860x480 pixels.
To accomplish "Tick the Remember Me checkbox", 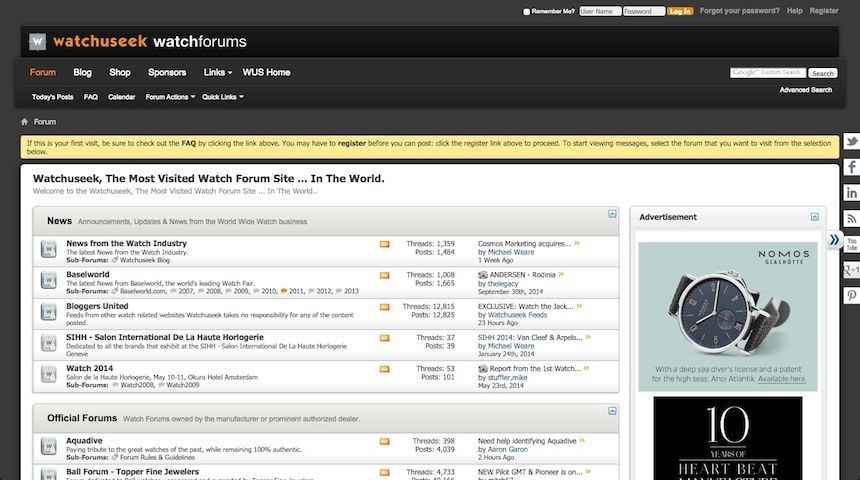I will point(527,12).
